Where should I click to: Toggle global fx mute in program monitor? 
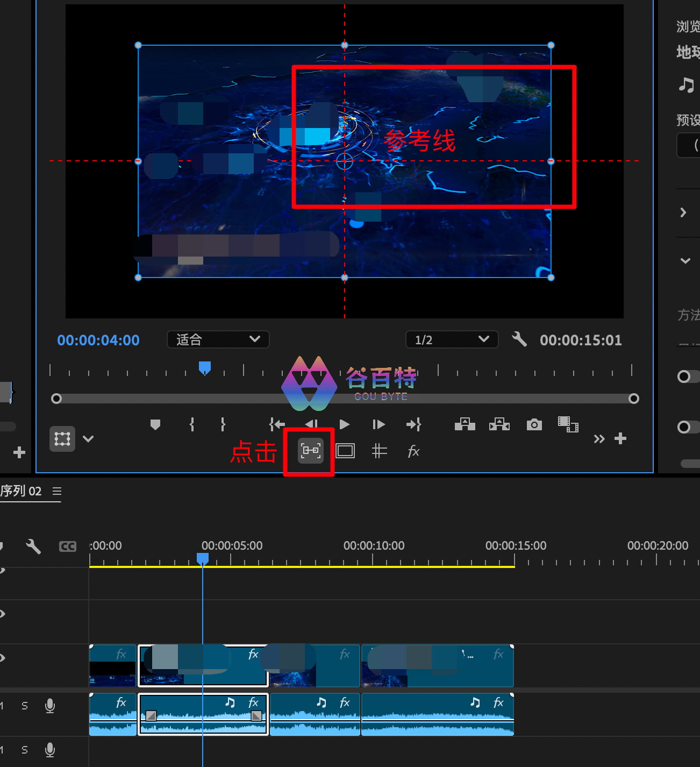(x=413, y=451)
